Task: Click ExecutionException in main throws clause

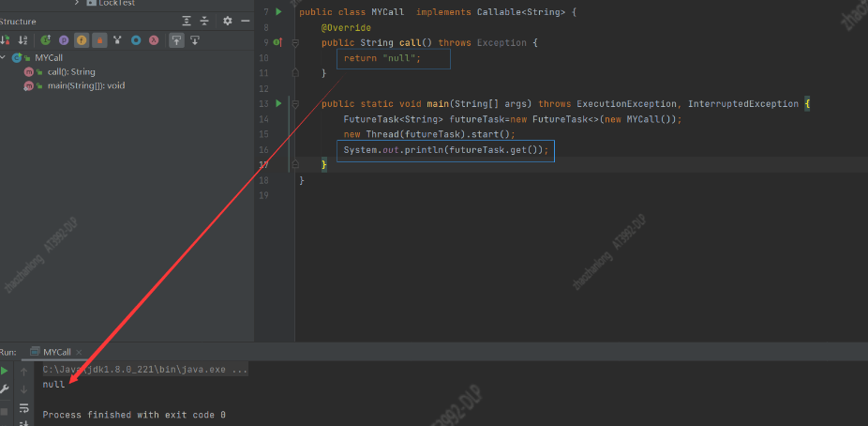Action: point(627,104)
